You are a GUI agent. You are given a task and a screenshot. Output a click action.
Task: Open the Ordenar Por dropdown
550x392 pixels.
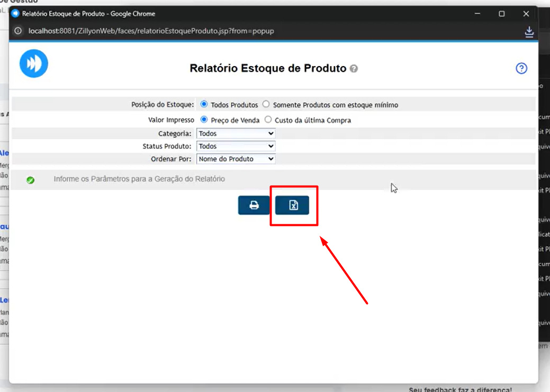click(x=236, y=159)
